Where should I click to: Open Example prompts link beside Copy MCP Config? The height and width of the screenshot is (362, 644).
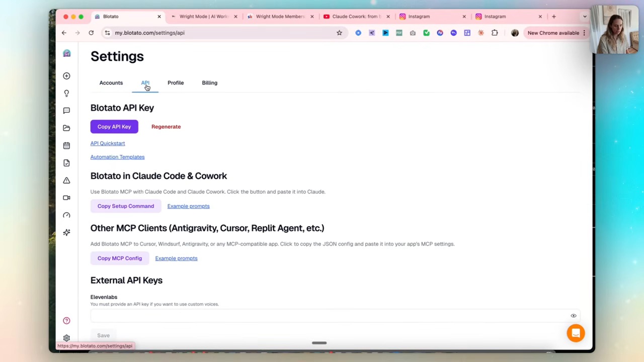pos(176,258)
